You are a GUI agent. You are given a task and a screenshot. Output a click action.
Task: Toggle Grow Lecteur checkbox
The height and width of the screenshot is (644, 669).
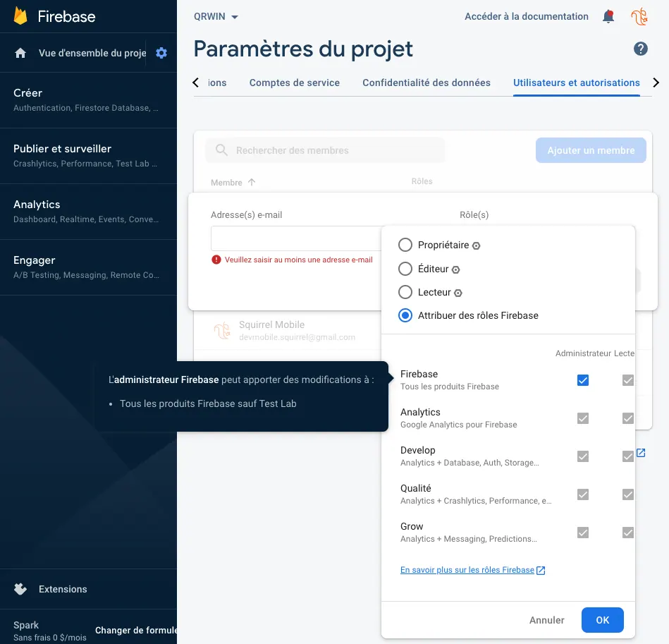[628, 533]
